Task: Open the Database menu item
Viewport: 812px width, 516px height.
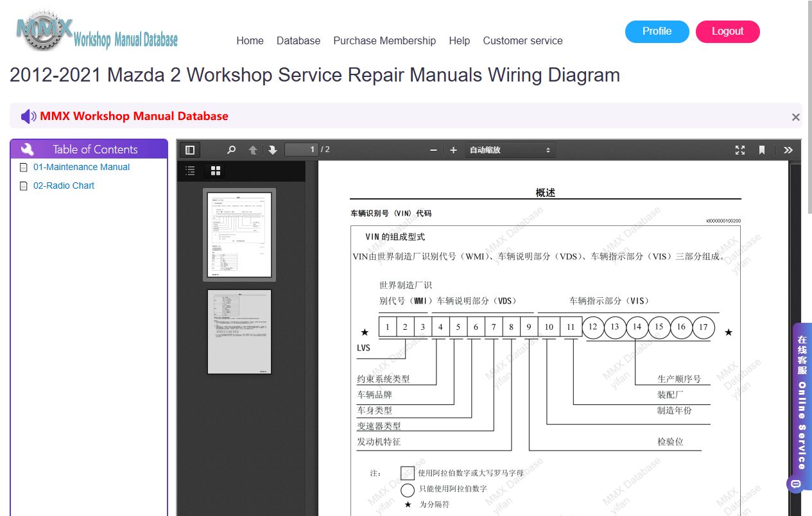Action: point(298,40)
